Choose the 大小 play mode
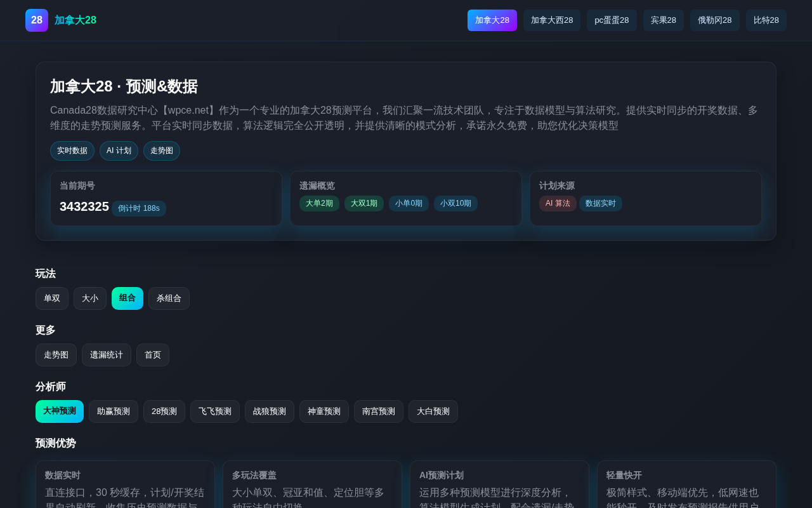 tap(90, 298)
